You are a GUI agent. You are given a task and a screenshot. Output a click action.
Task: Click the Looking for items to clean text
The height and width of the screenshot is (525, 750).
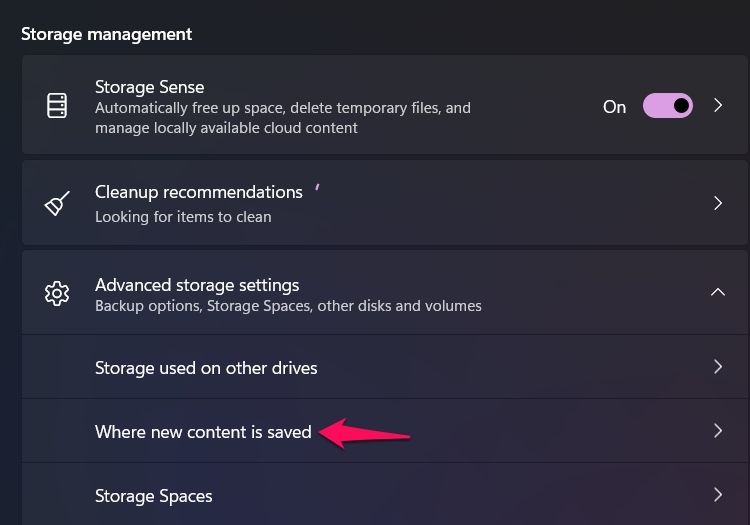(183, 217)
